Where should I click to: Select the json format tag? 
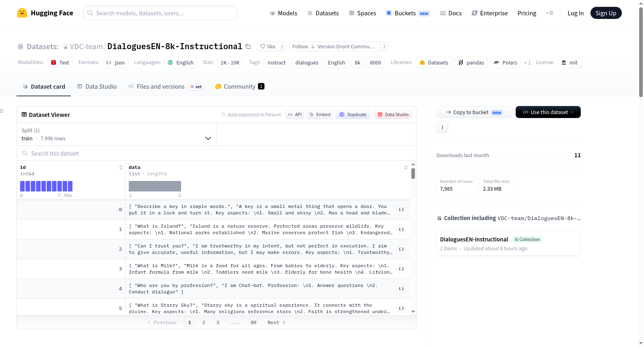(115, 62)
